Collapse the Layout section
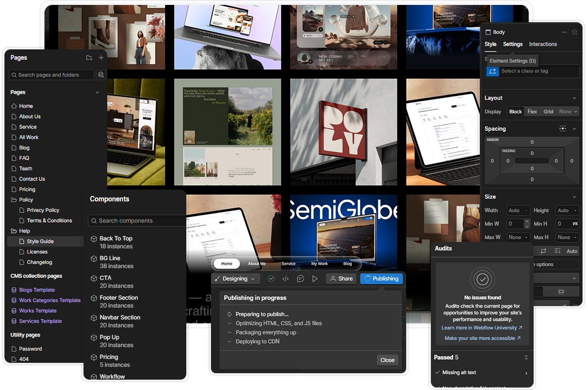The height and width of the screenshot is (390, 588). [x=574, y=98]
